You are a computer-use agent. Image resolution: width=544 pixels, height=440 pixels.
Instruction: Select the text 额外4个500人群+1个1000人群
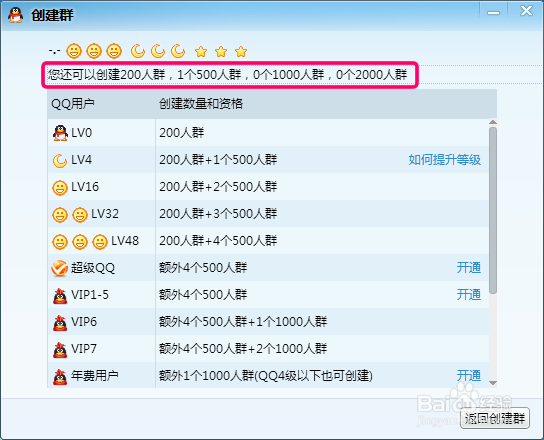point(243,322)
